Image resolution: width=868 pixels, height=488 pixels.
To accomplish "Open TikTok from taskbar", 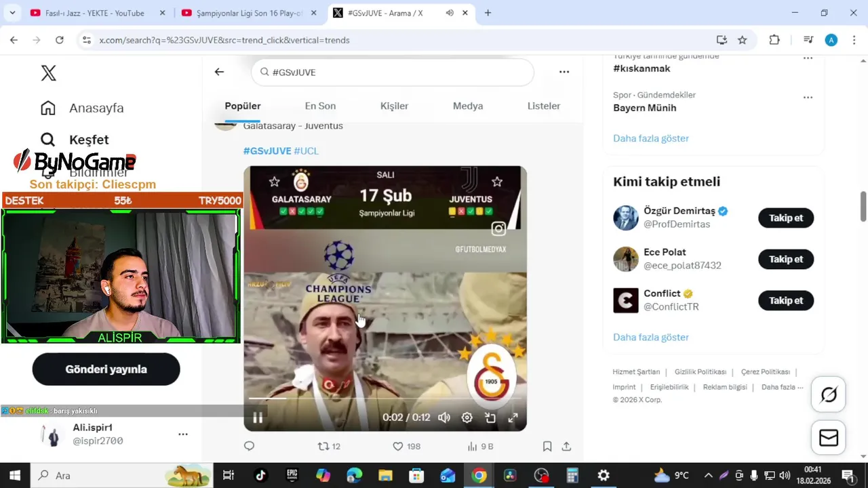I will click(x=261, y=475).
